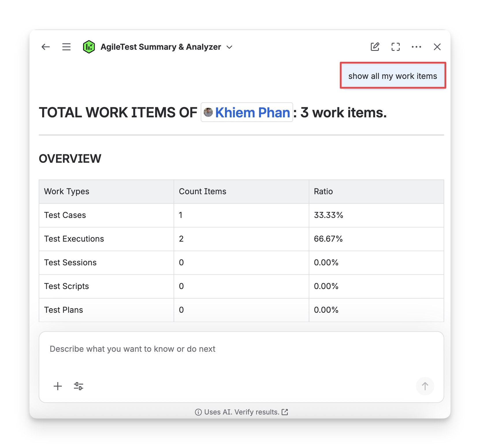Expand the AgileTest Summary & Analyzer chevron
This screenshot has height=448, width=480.
pos(230,47)
